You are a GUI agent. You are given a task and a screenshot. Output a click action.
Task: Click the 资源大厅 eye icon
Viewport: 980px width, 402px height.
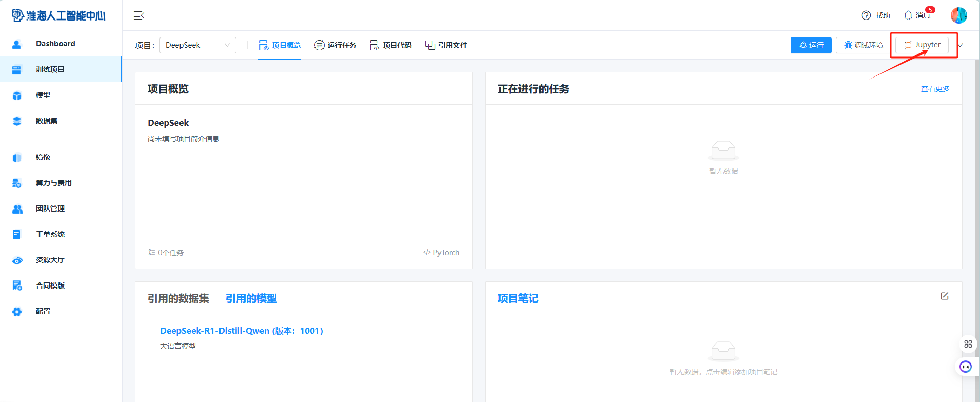[17, 260]
